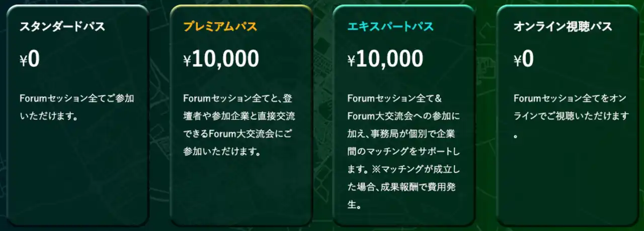This screenshot has height=231, width=644.
Task: Click the yen symbol in プレミアムパス price
Action: coord(187,61)
